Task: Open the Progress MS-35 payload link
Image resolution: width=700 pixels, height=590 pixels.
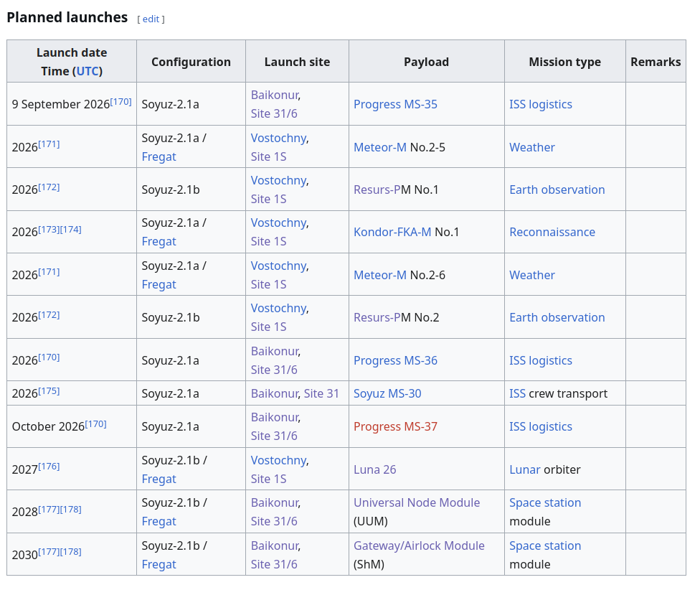Action: (x=395, y=104)
